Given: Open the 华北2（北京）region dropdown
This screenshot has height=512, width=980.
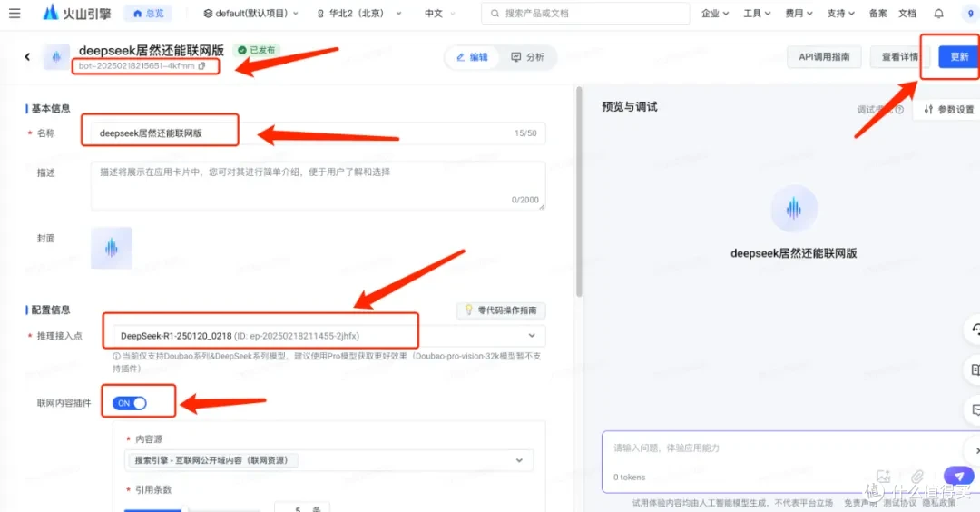Looking at the screenshot, I should (358, 13).
